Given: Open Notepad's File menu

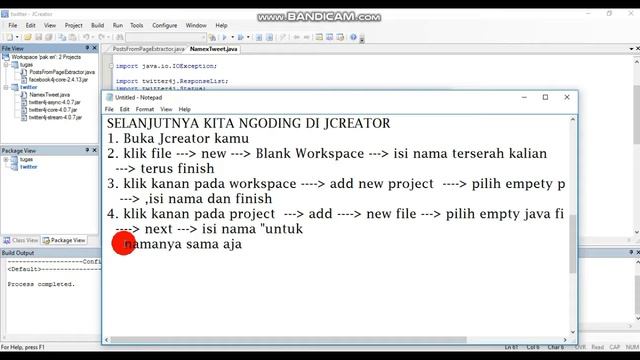Looking at the screenshot, I should point(109,109).
